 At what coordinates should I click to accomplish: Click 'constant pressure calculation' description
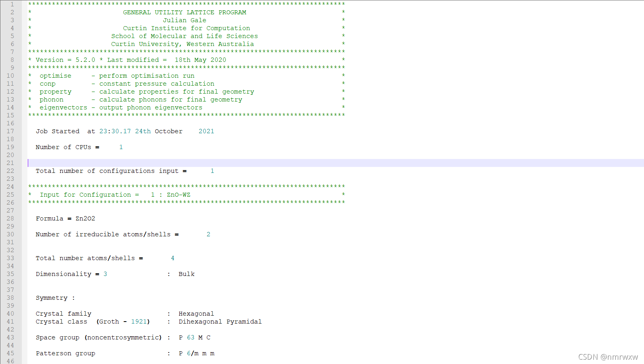coord(157,84)
